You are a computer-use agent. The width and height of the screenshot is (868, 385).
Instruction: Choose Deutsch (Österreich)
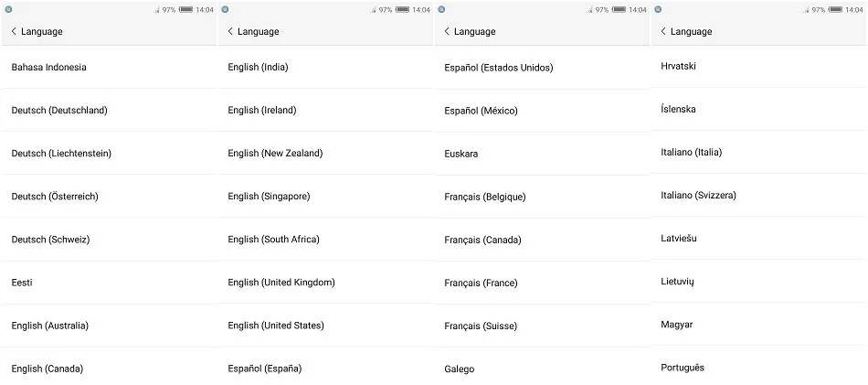click(55, 197)
